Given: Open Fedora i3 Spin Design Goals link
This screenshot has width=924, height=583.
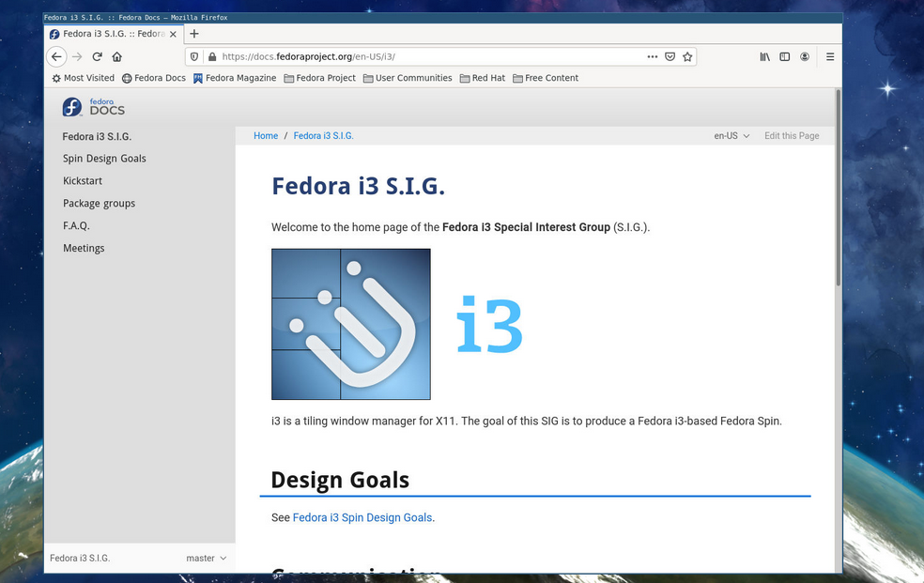Looking at the screenshot, I should 362,517.
